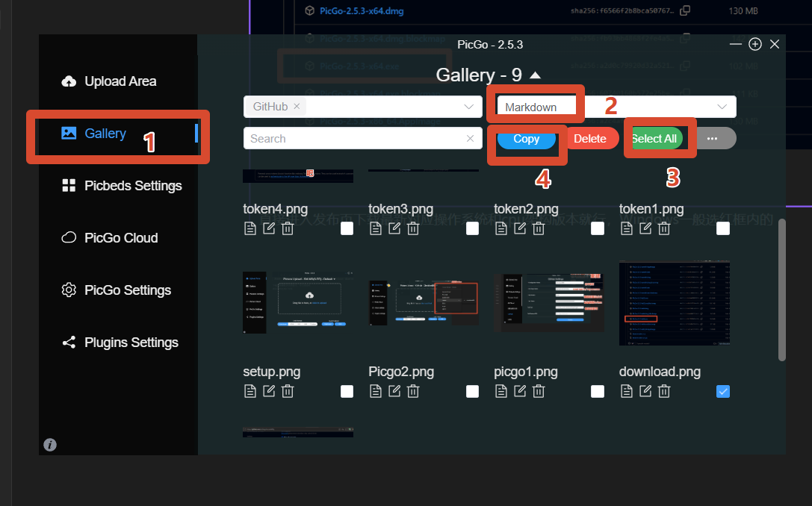Edit icon for setup.png
This screenshot has height=506, width=812.
point(269,391)
